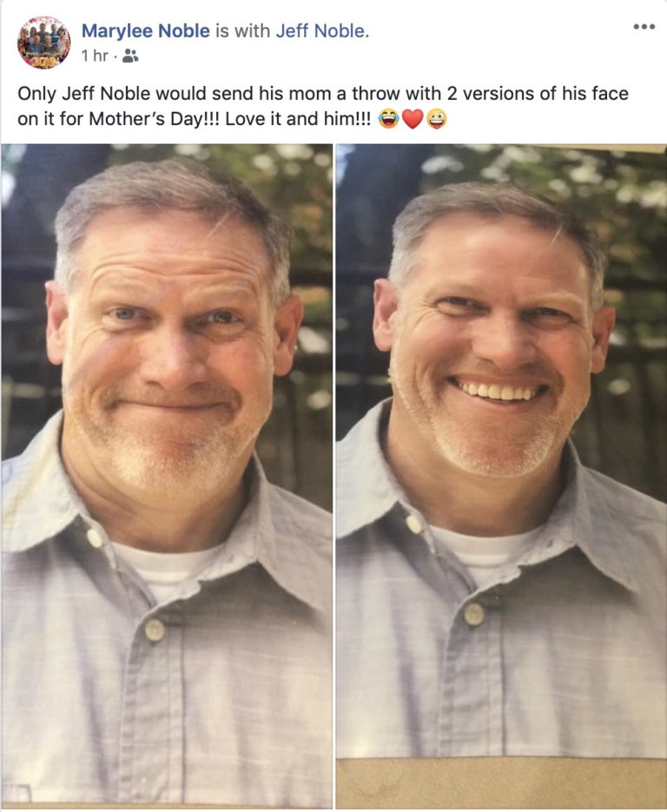667x812 pixels.
Task: Click the red heart emoji in the post
Action: coord(413,119)
